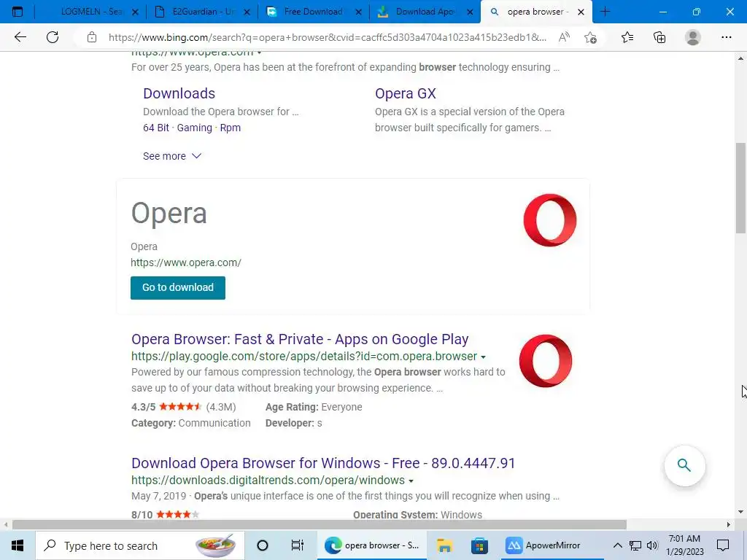Click floating search magnifier button
Viewport: 747px width, 560px height.
tap(684, 465)
